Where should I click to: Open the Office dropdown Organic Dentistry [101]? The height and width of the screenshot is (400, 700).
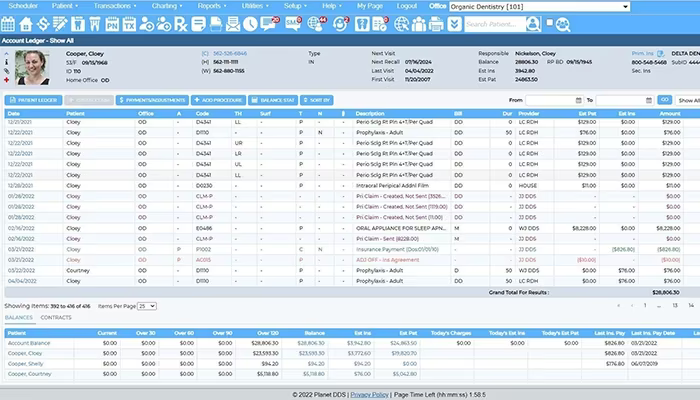[x=539, y=6]
